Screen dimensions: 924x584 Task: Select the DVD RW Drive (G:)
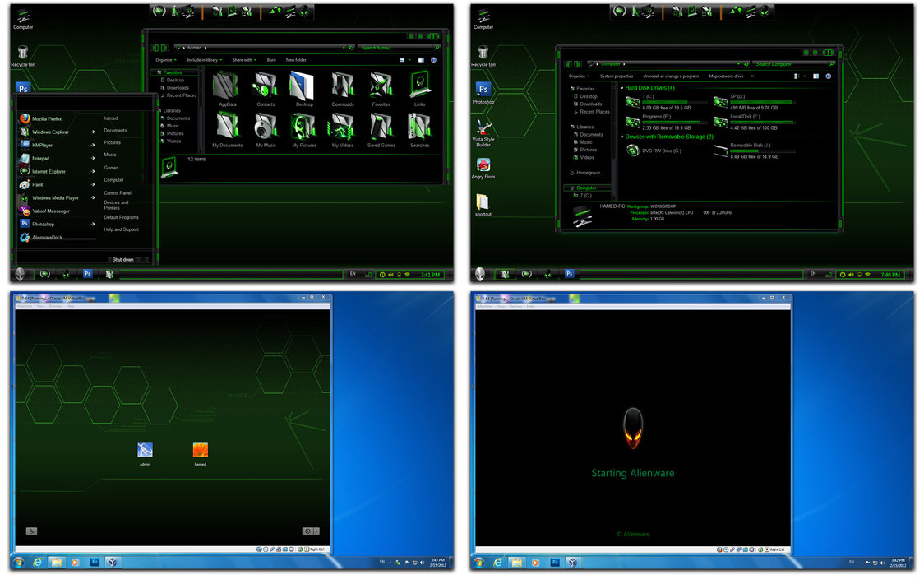pyautogui.click(x=654, y=151)
